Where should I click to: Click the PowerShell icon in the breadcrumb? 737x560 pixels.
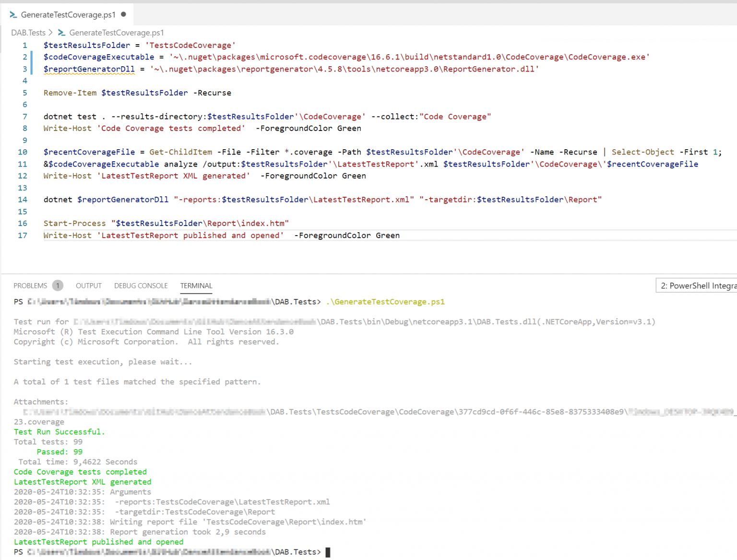click(61, 33)
